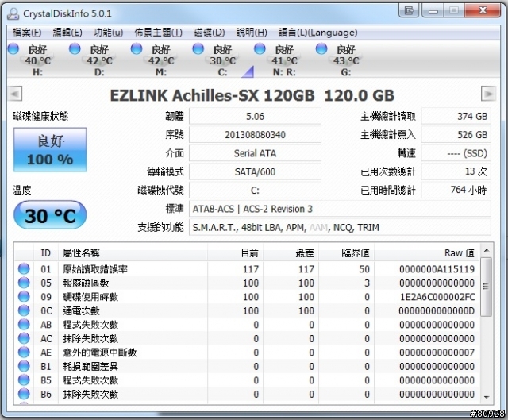Click the serial number field 201308080340
This screenshot has height=420, width=508.
(x=255, y=134)
